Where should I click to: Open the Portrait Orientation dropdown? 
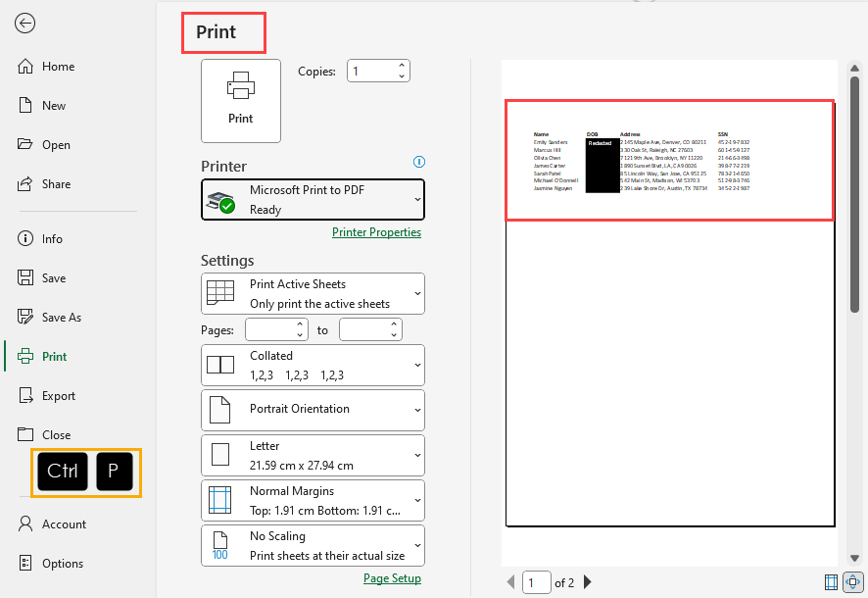pyautogui.click(x=313, y=410)
